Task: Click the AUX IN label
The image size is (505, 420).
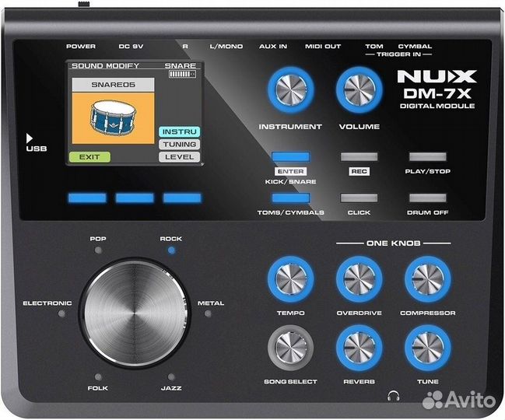Action: (273, 47)
